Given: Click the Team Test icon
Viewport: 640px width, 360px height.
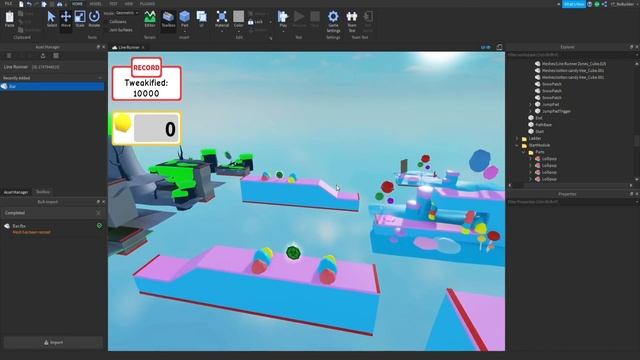Looking at the screenshot, I should click(x=351, y=21).
